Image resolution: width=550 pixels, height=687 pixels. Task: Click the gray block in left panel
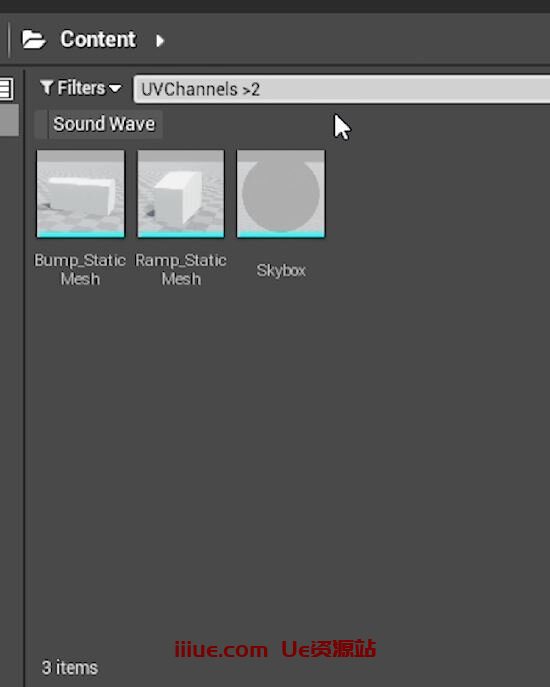tap(9, 120)
